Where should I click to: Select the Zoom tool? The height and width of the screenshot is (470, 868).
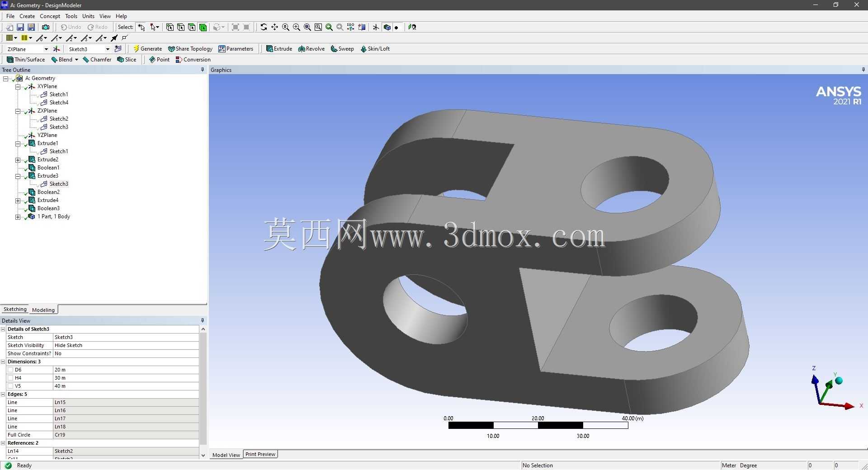coord(286,27)
